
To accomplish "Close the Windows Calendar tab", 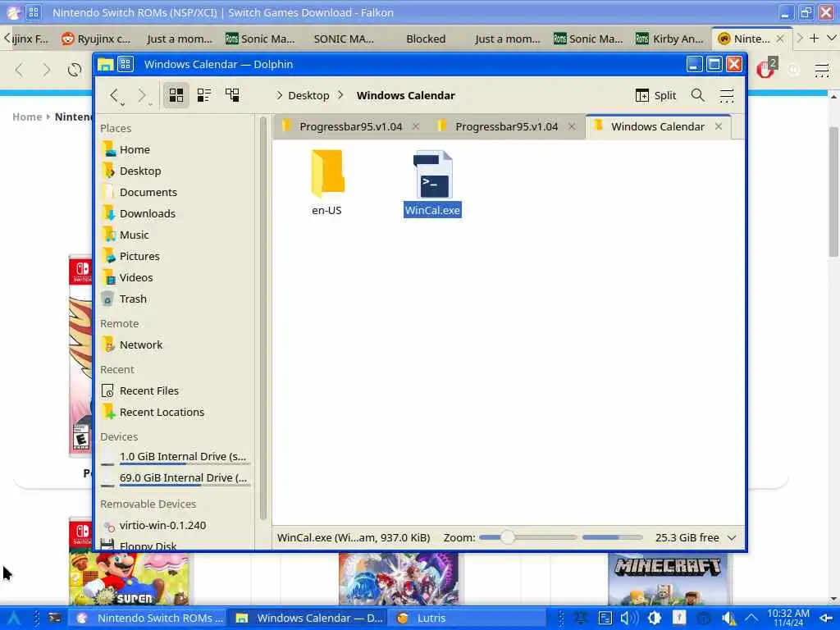I will pyautogui.click(x=719, y=126).
